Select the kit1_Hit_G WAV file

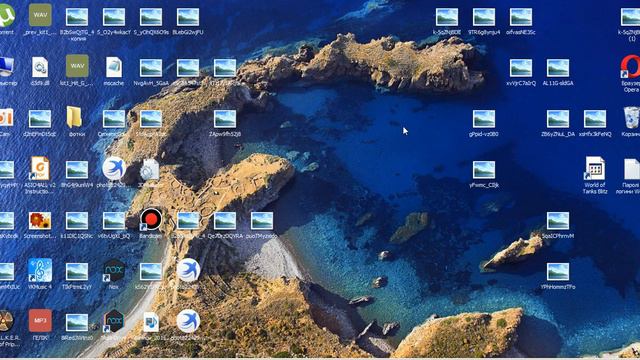[77, 66]
